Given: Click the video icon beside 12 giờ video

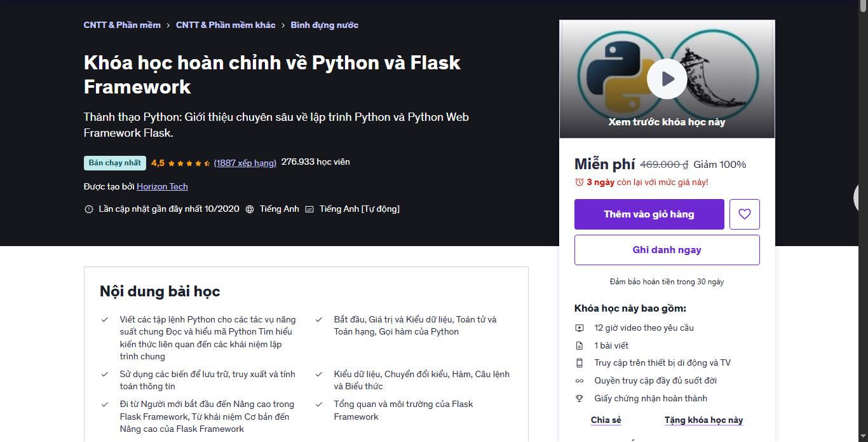Looking at the screenshot, I should [580, 328].
